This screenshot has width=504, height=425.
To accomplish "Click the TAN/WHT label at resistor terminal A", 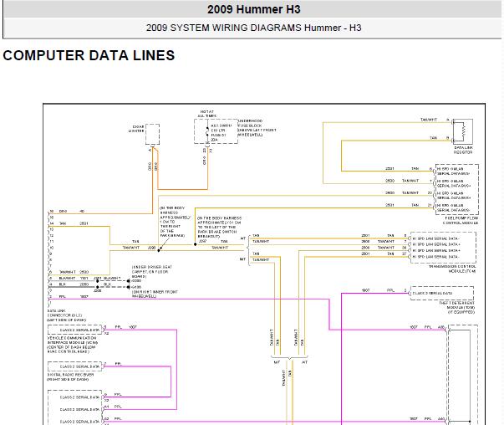I will click(x=429, y=120).
